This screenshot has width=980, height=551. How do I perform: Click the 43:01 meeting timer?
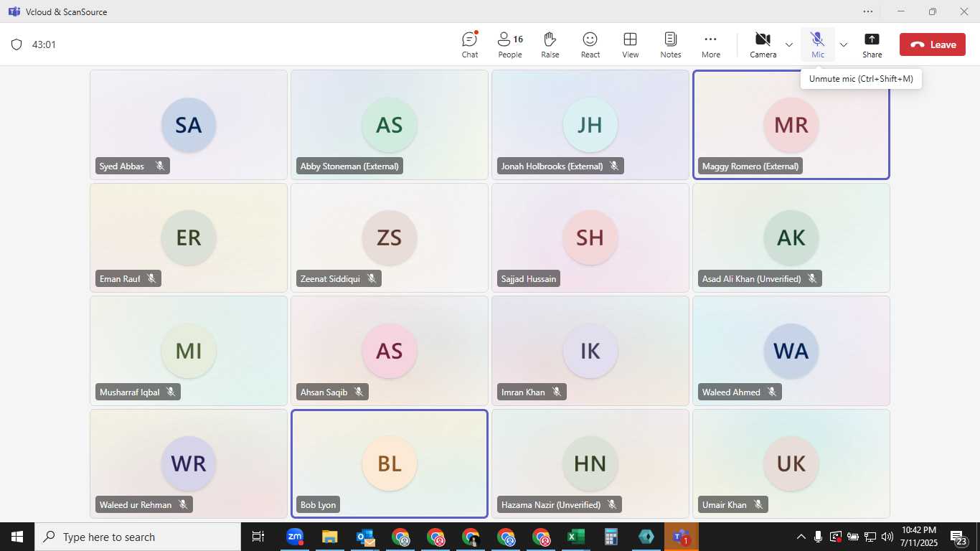tap(44, 44)
